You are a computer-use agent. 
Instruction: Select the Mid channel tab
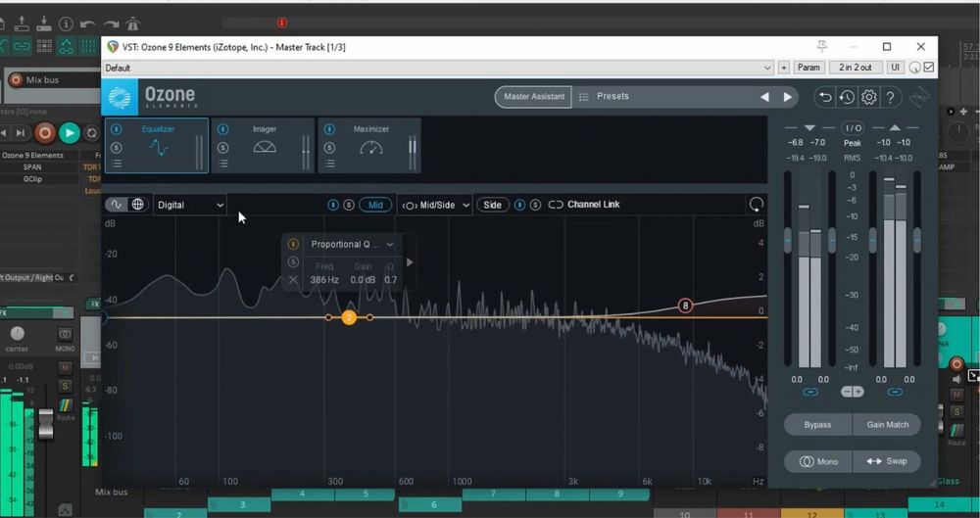pyautogui.click(x=375, y=205)
